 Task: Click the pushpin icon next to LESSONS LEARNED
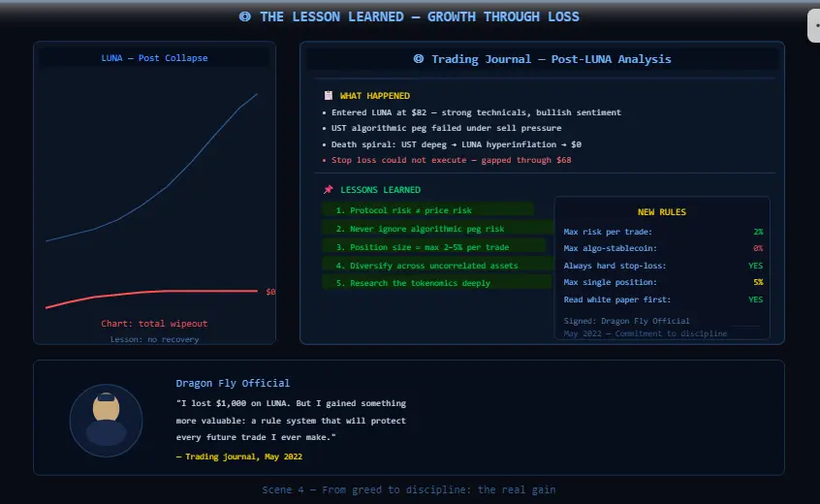[x=328, y=189]
